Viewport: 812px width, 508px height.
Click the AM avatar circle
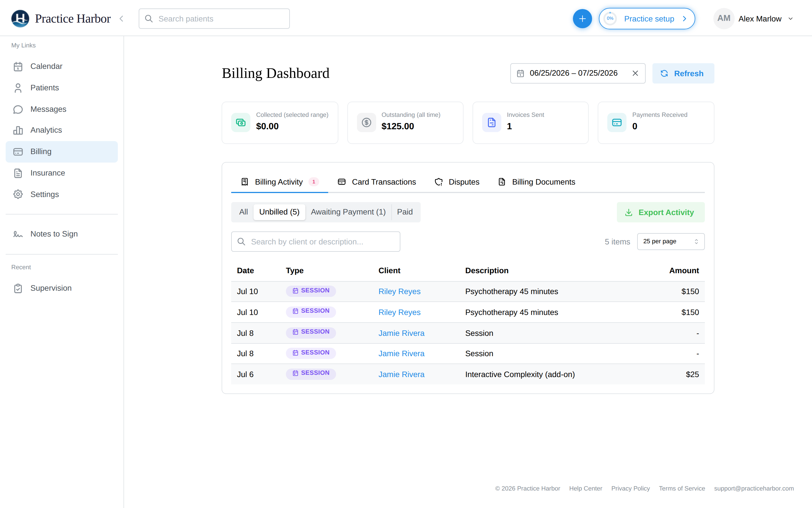tap(724, 18)
